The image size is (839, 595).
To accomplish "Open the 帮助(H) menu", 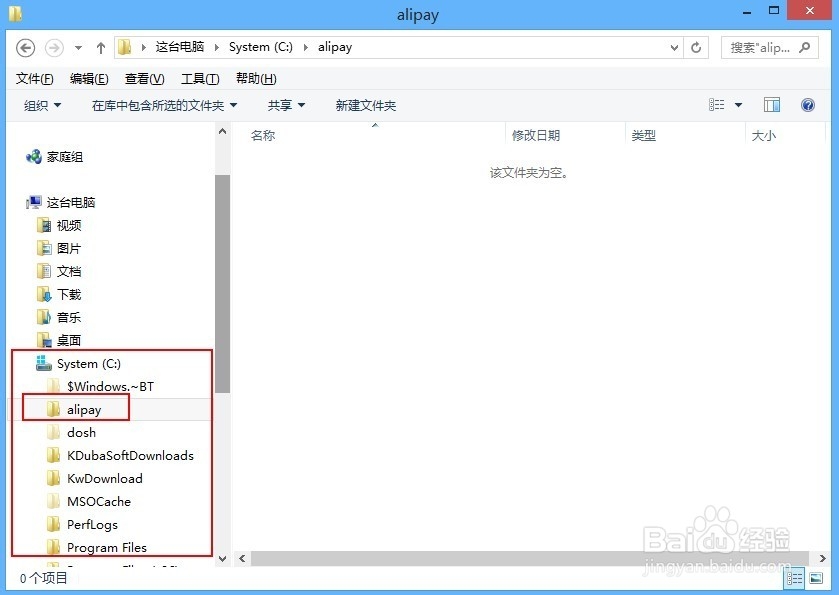I will pos(256,79).
